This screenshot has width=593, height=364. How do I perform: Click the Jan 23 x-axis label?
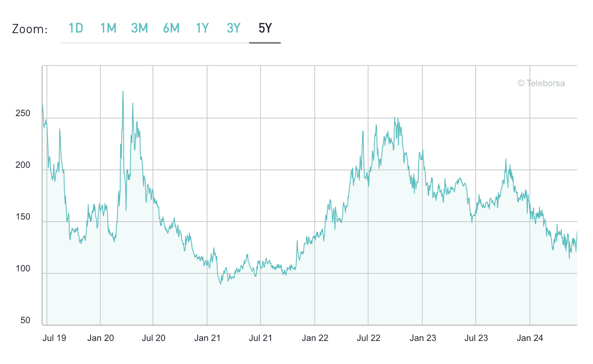(423, 338)
